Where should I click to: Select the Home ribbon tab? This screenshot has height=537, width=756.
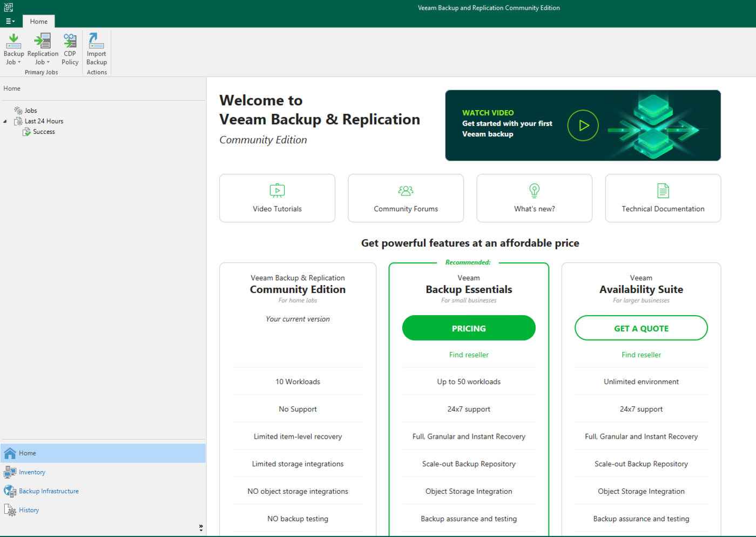39,22
